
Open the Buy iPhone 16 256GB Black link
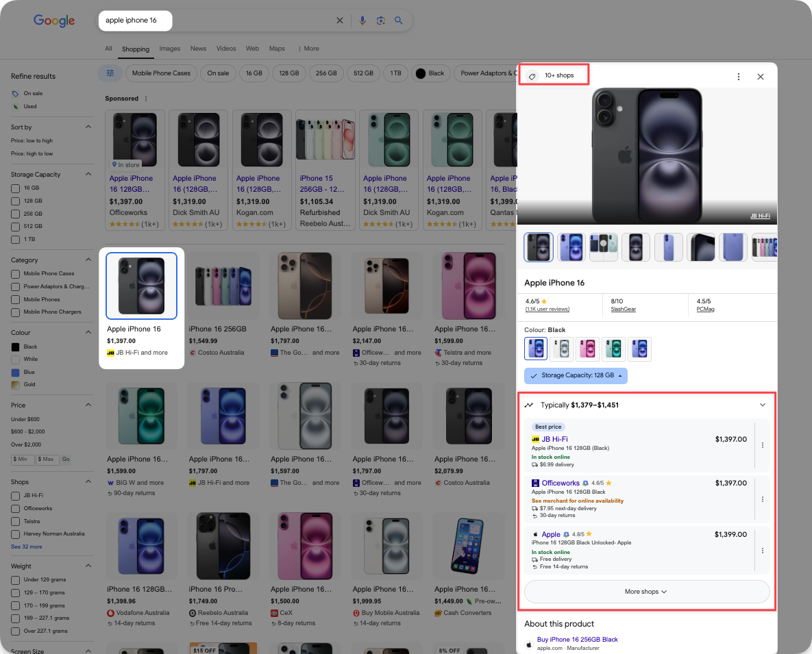point(577,640)
